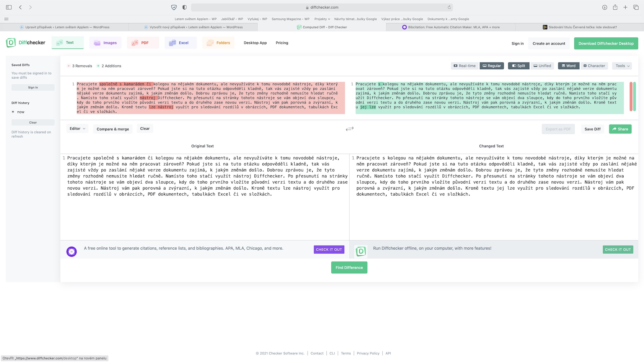The height and width of the screenshot is (362, 644).
Task: Open the Projekty bookmarks folder dropdown
Action: (x=322, y=19)
